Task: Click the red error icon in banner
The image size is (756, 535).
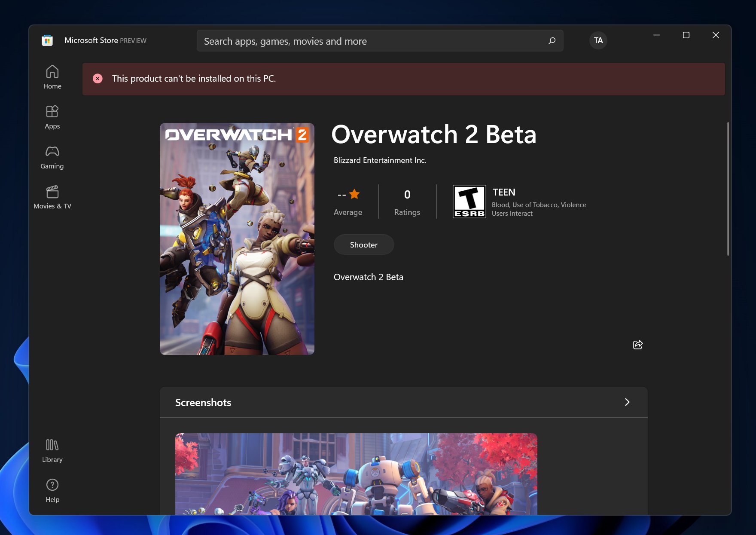Action: point(98,79)
